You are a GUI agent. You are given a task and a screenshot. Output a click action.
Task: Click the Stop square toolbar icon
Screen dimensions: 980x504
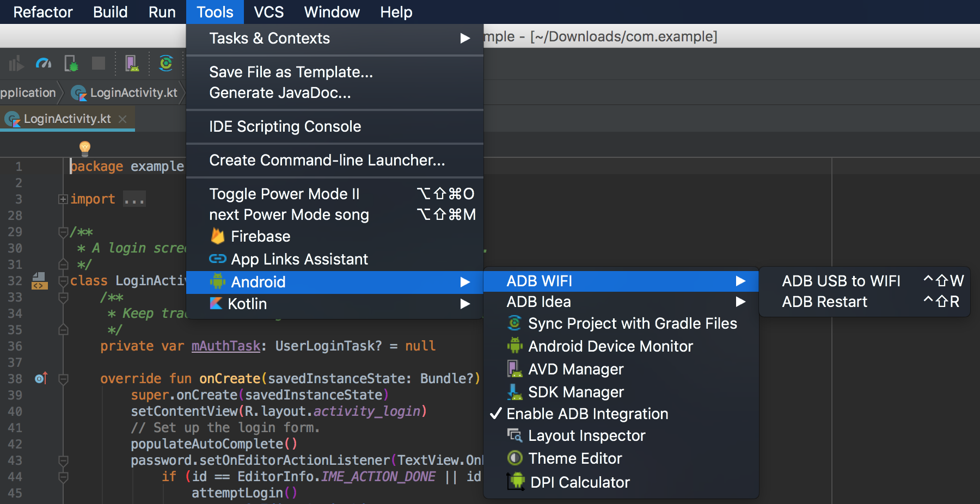(x=99, y=64)
